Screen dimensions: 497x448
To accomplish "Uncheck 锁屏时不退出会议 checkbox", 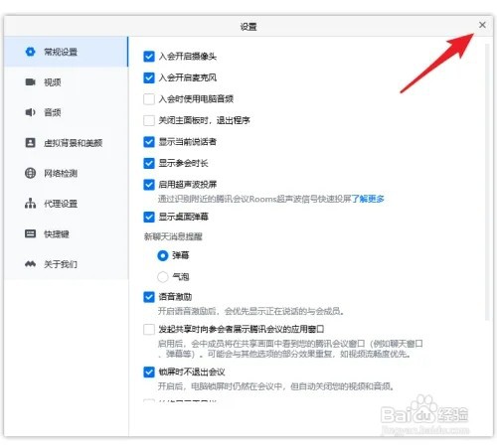I will click(x=149, y=373).
